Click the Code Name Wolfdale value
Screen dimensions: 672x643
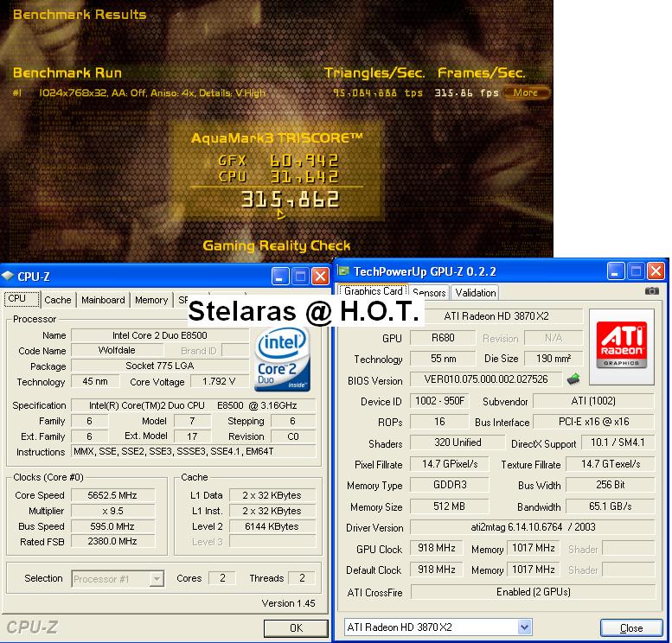pyautogui.click(x=117, y=350)
